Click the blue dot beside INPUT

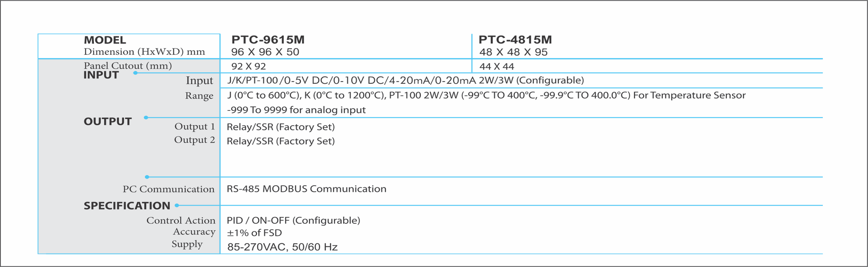135,73
